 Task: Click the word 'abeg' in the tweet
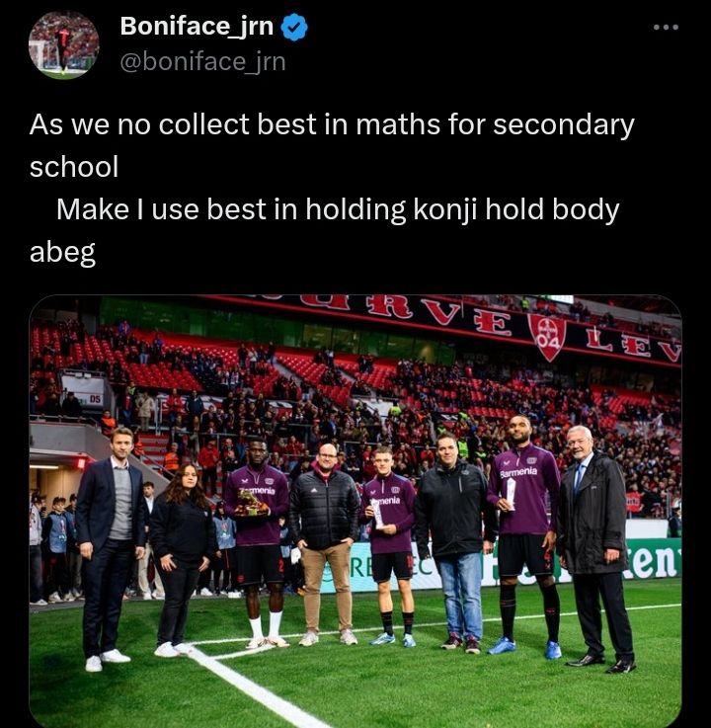click(62, 253)
